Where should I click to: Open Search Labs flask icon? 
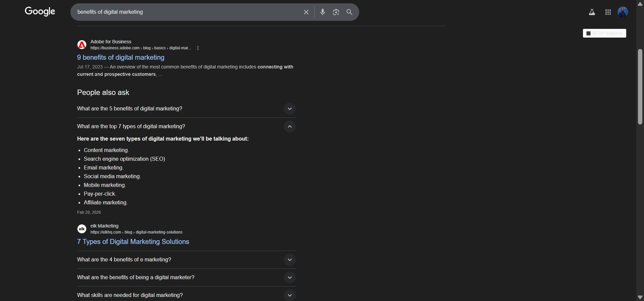592,12
